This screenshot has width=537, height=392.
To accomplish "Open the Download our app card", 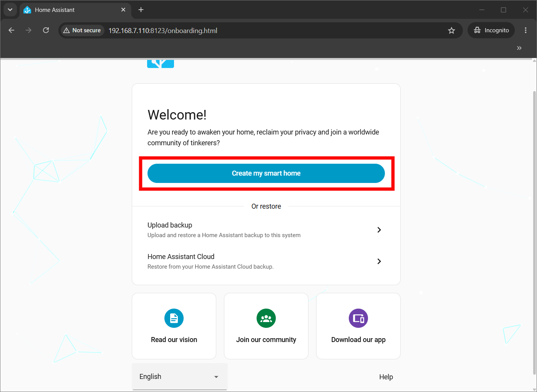I will pyautogui.click(x=358, y=326).
